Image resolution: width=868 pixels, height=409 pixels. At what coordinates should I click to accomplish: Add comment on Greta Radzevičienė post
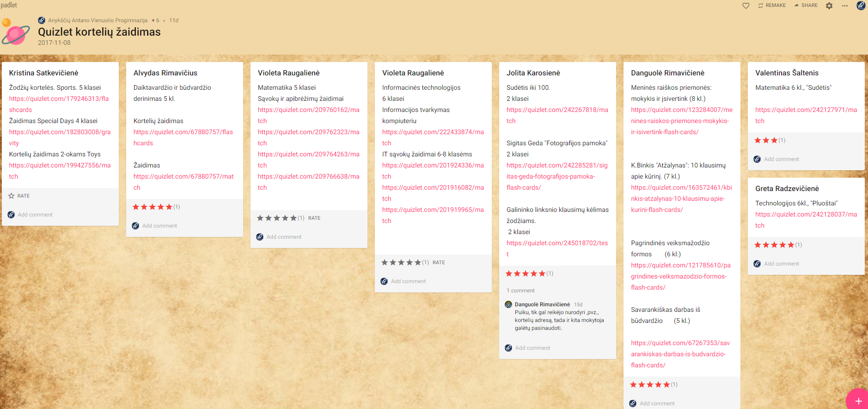(x=781, y=264)
